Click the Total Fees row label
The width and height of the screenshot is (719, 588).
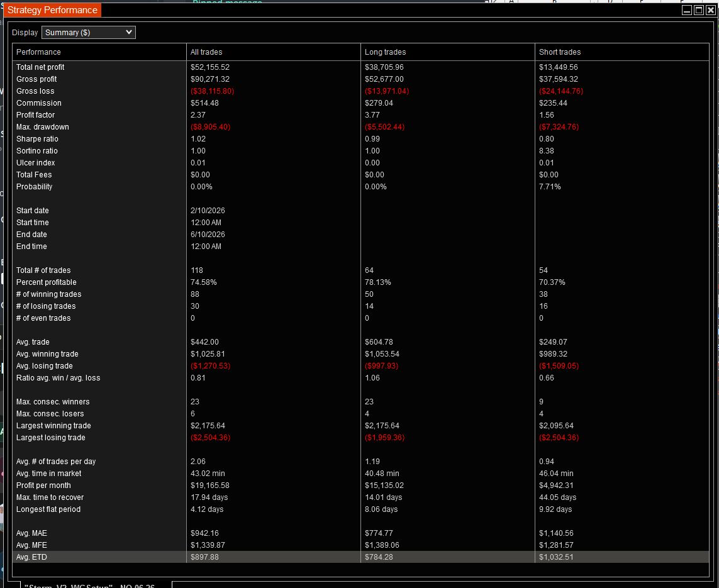[34, 175]
